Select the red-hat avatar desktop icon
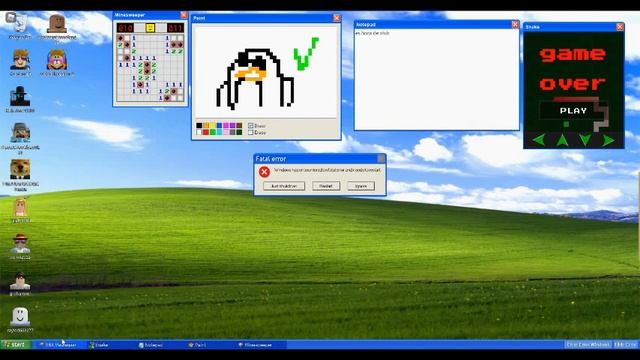The height and width of the screenshot is (360, 640). 20,246
